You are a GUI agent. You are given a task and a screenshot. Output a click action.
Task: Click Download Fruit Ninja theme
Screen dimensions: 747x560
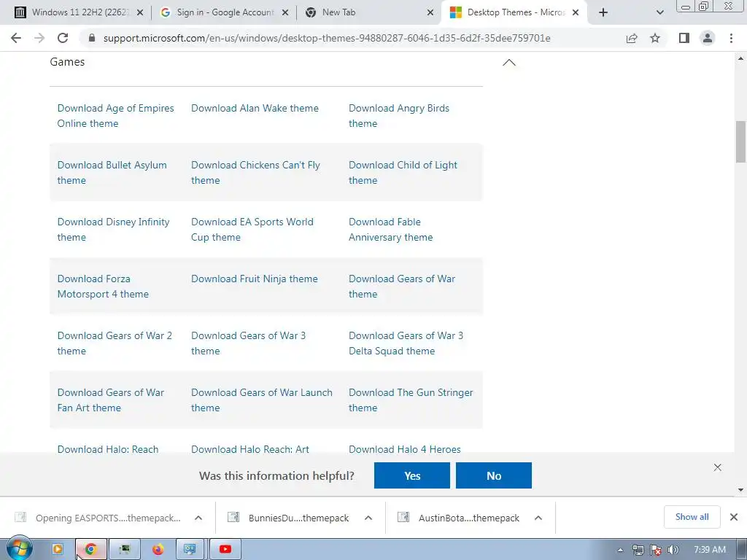255,279
